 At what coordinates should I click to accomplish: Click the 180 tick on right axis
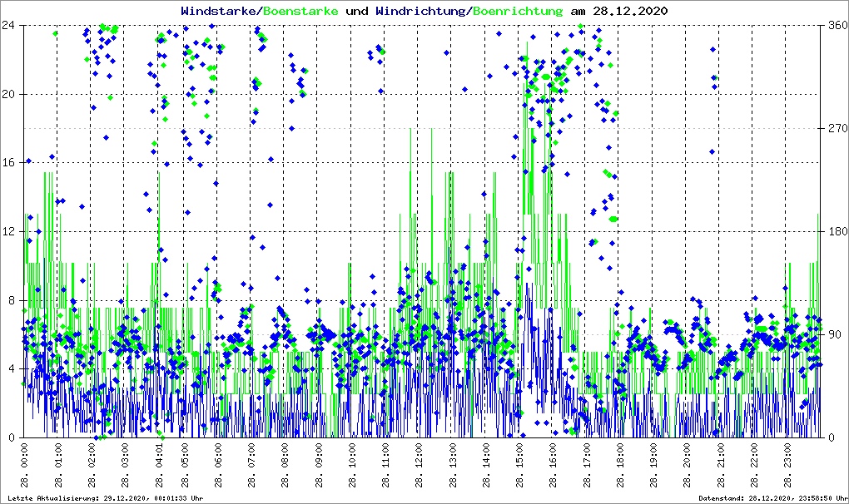click(835, 231)
